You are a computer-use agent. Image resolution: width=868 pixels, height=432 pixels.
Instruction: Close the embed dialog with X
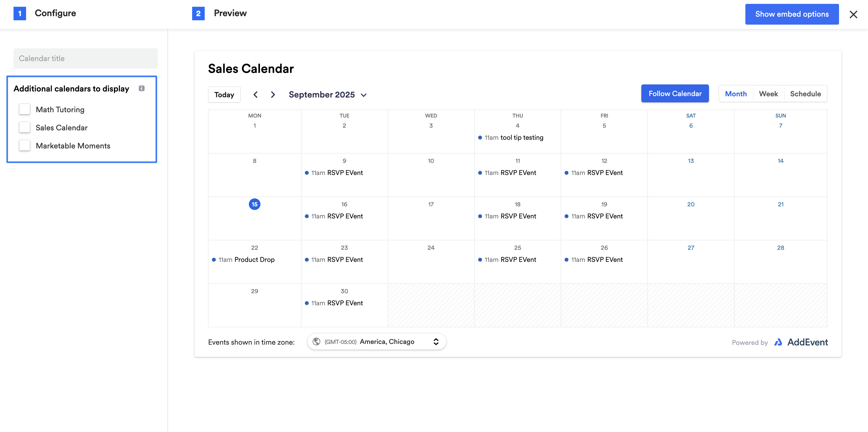pos(853,14)
